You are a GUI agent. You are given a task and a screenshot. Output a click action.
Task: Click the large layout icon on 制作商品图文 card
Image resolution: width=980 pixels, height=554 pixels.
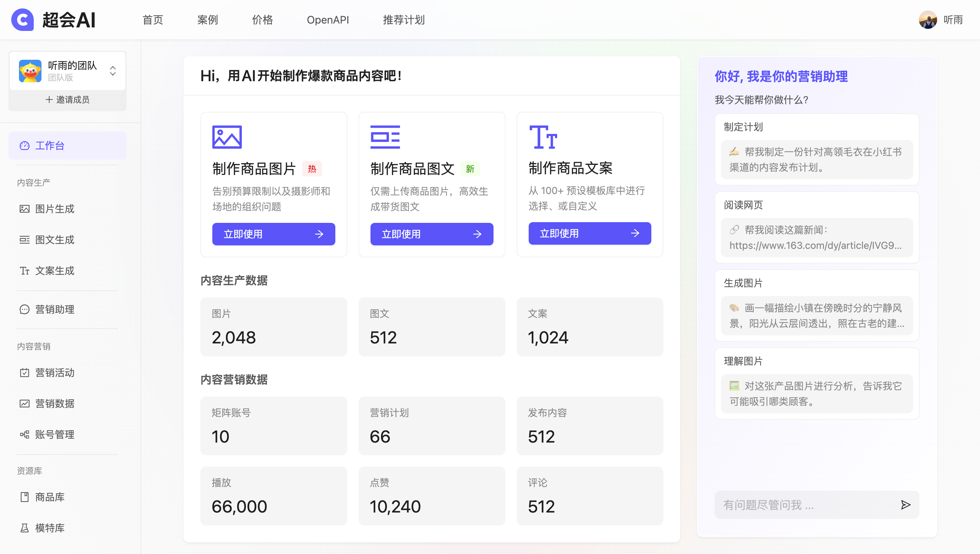point(385,137)
